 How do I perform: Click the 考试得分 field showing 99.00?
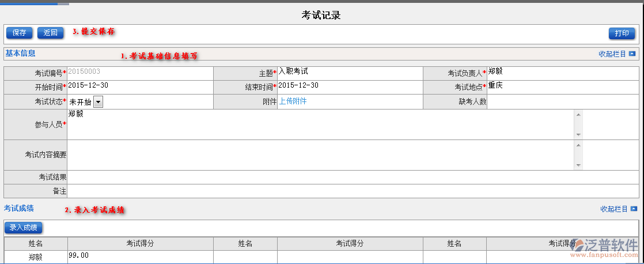pos(140,256)
